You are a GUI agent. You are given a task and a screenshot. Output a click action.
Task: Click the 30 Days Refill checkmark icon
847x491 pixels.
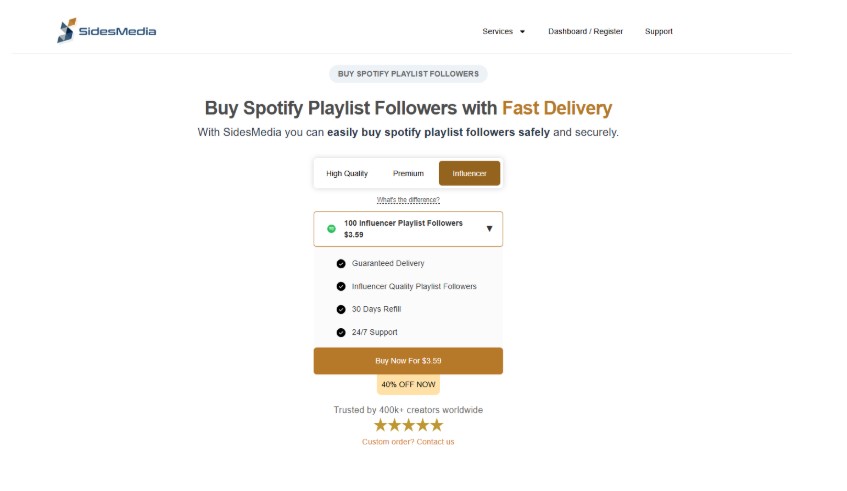tap(341, 310)
